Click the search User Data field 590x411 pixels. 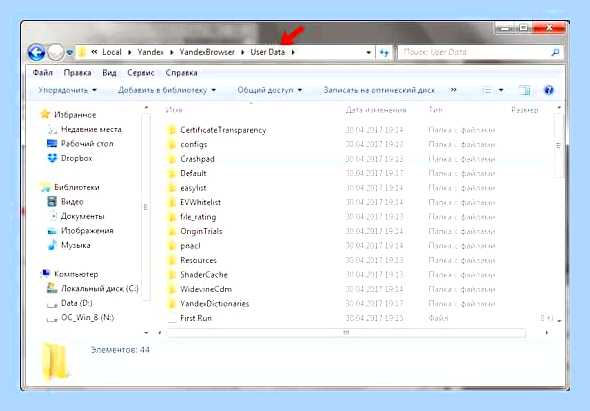coord(475,53)
